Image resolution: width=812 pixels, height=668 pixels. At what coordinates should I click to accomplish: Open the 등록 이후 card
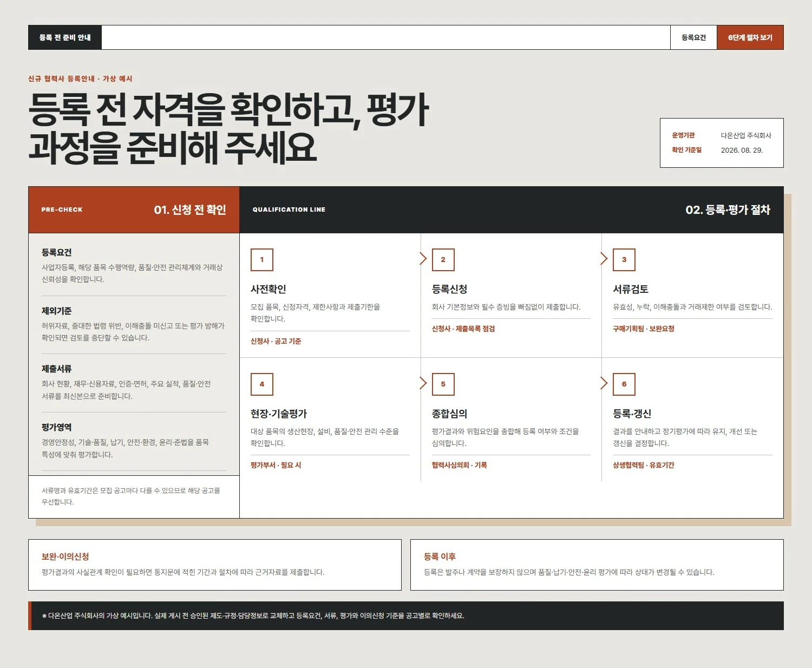point(597,565)
